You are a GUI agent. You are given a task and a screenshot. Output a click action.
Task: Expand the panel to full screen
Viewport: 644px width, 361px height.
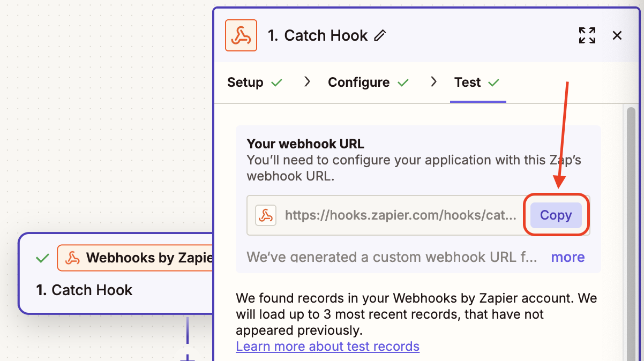tap(587, 35)
